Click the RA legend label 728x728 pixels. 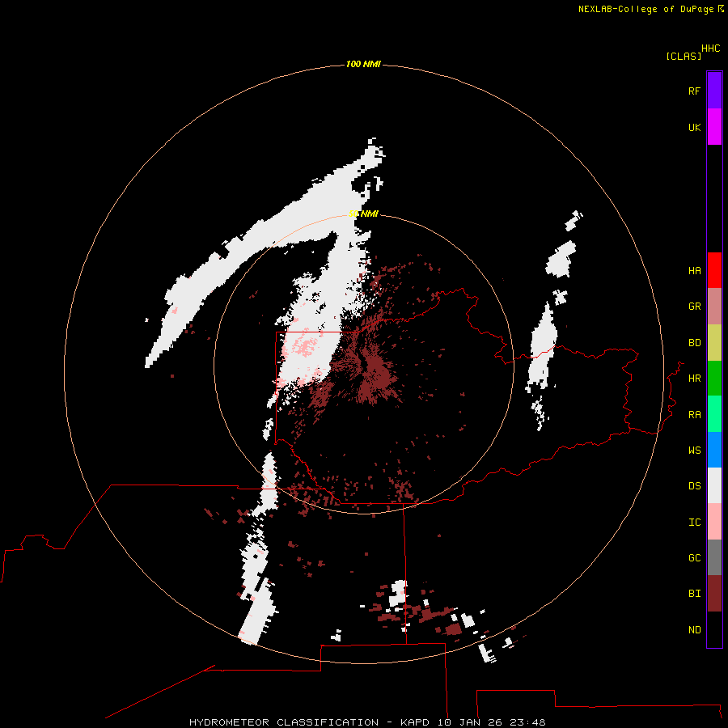click(694, 415)
